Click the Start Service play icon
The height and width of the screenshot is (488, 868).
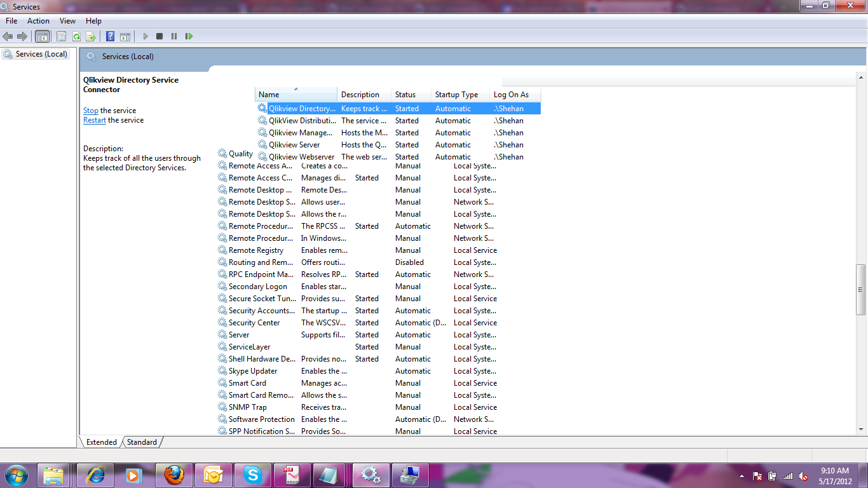click(x=146, y=37)
